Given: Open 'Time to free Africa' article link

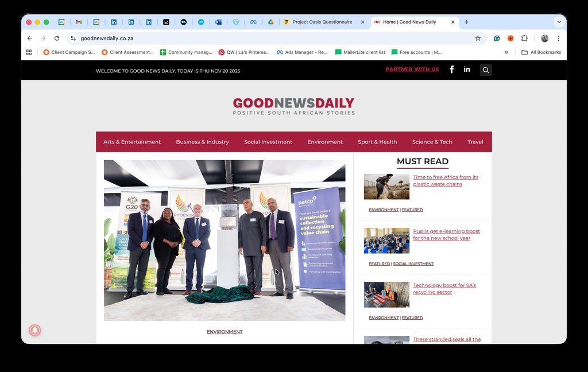Looking at the screenshot, I should click(x=446, y=181).
